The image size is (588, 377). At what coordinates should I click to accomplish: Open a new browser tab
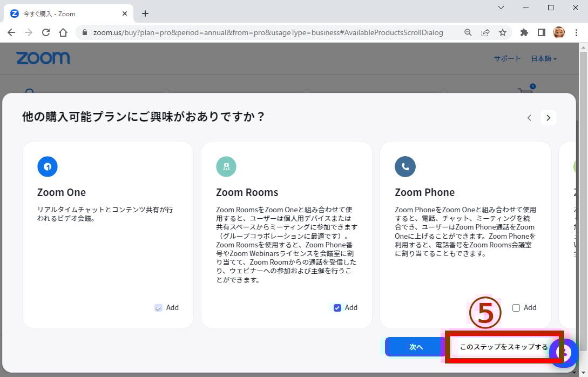click(145, 14)
